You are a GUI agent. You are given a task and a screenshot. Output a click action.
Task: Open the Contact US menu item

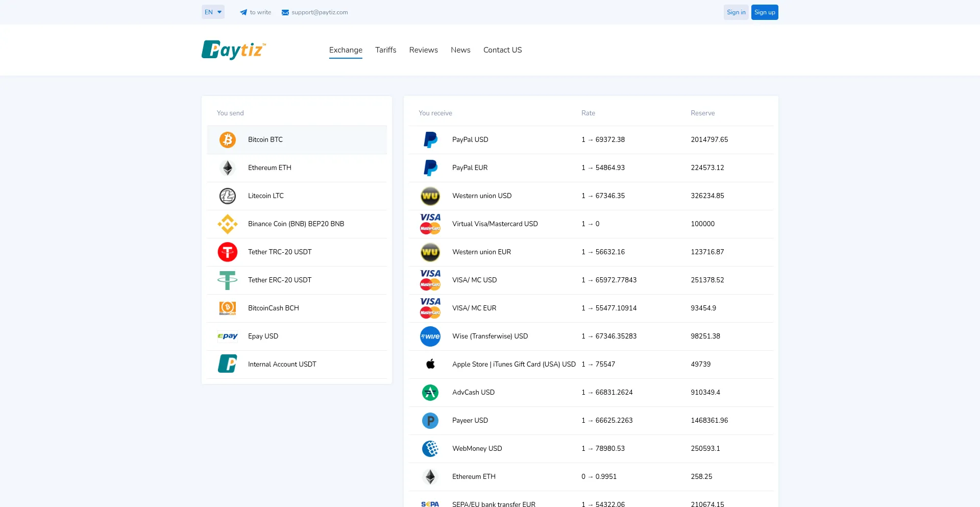click(x=502, y=50)
